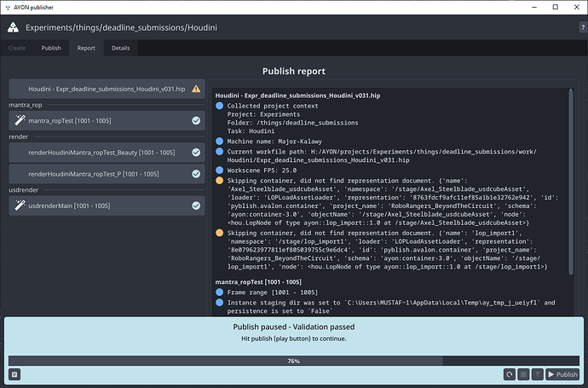Click warning triangle on Houdini workfile row
This screenshot has width=588, height=388.
pos(196,89)
